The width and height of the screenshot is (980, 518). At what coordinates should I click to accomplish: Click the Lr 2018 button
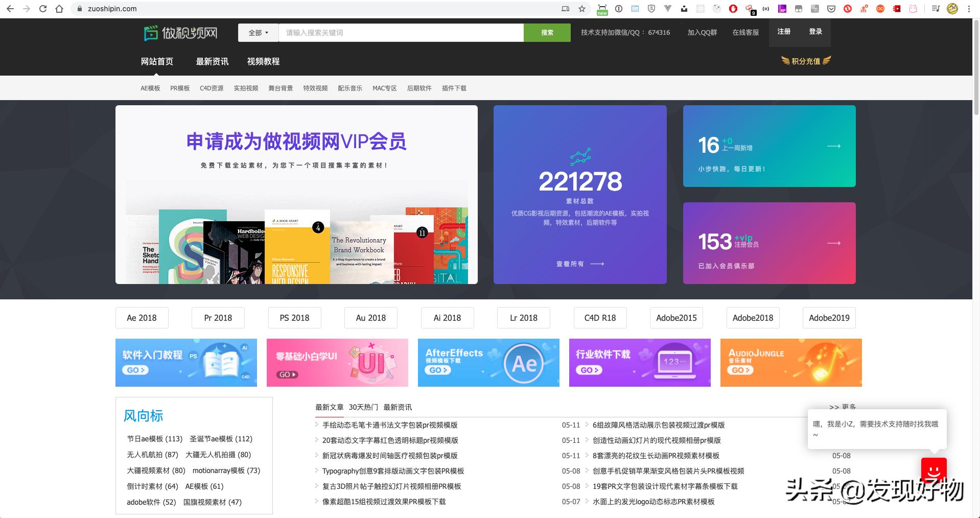pos(523,318)
